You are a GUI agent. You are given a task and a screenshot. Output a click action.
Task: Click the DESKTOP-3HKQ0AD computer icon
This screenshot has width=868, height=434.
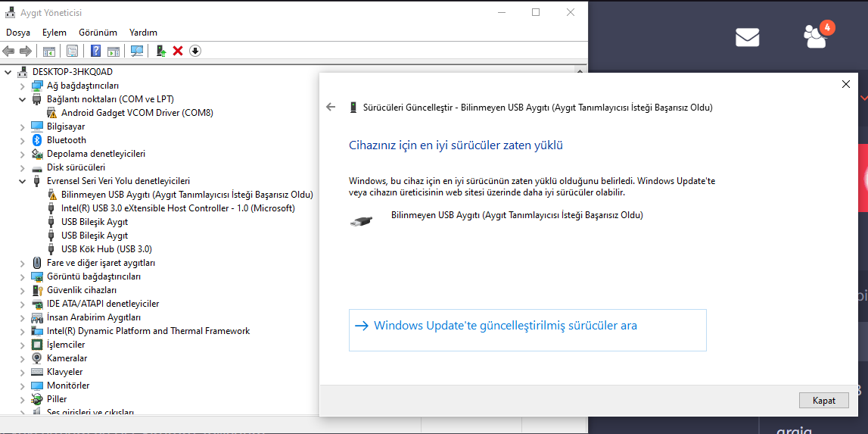(x=23, y=72)
